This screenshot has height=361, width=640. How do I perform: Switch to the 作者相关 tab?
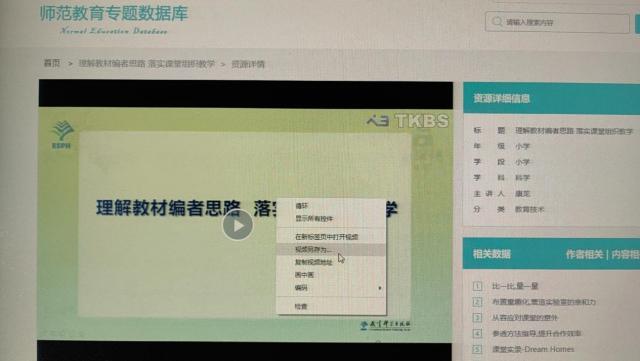point(584,254)
